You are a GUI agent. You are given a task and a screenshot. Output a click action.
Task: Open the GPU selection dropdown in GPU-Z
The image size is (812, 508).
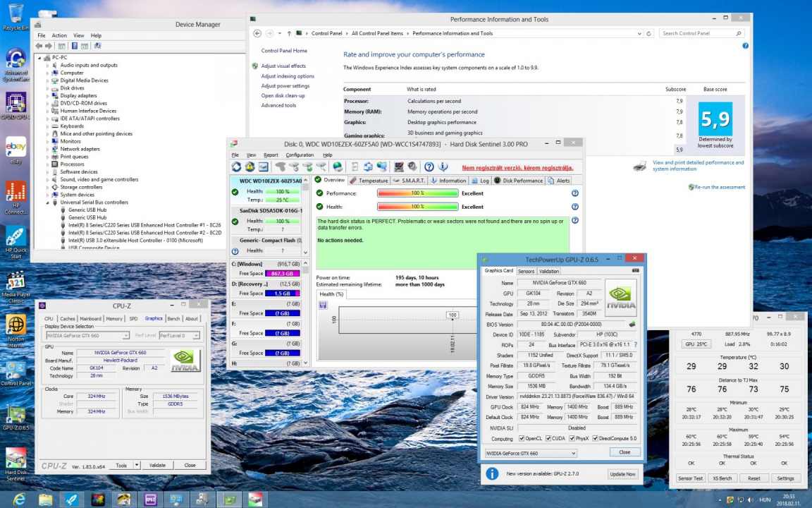531,453
